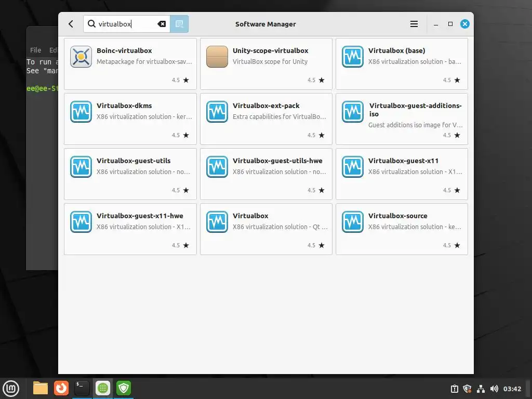Viewport: 532px width, 399px height.
Task: Switch to the Terminal in panel
Action: (82, 388)
